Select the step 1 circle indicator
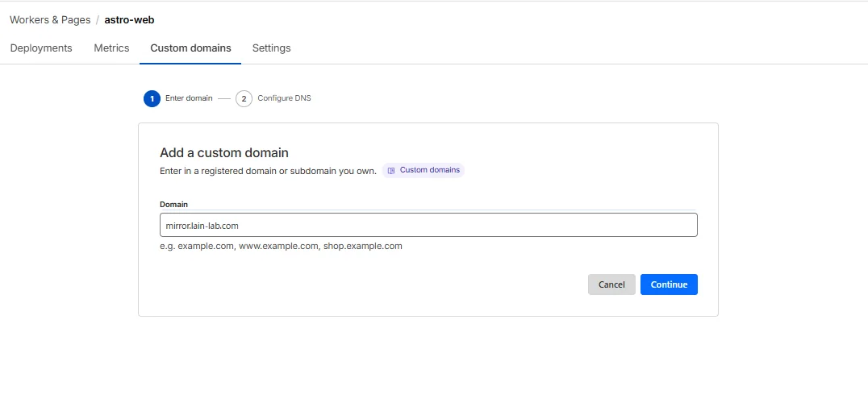 click(x=152, y=98)
